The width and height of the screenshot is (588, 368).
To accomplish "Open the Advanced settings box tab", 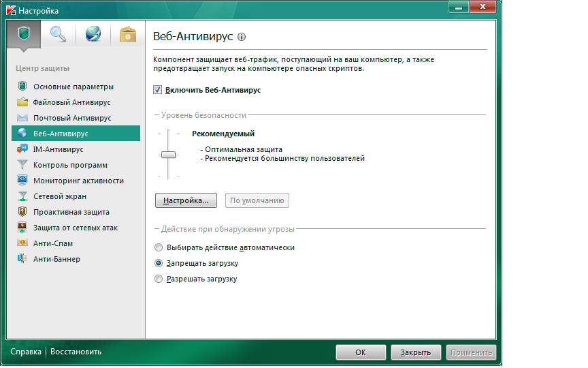I will pos(128,34).
